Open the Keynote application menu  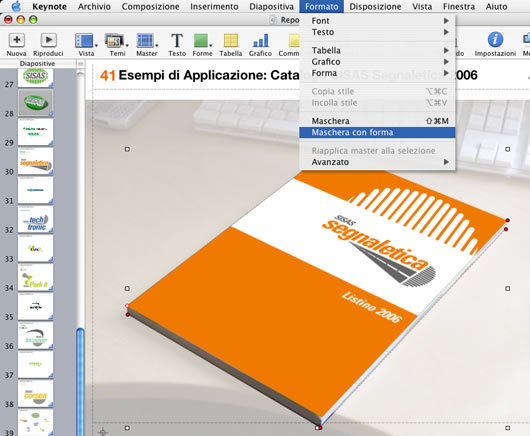click(49, 6)
